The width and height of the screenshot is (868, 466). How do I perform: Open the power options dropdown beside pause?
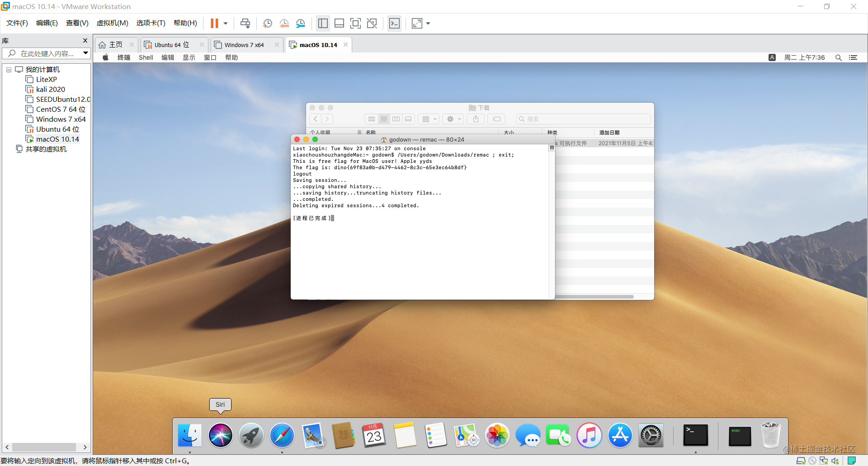(x=226, y=23)
